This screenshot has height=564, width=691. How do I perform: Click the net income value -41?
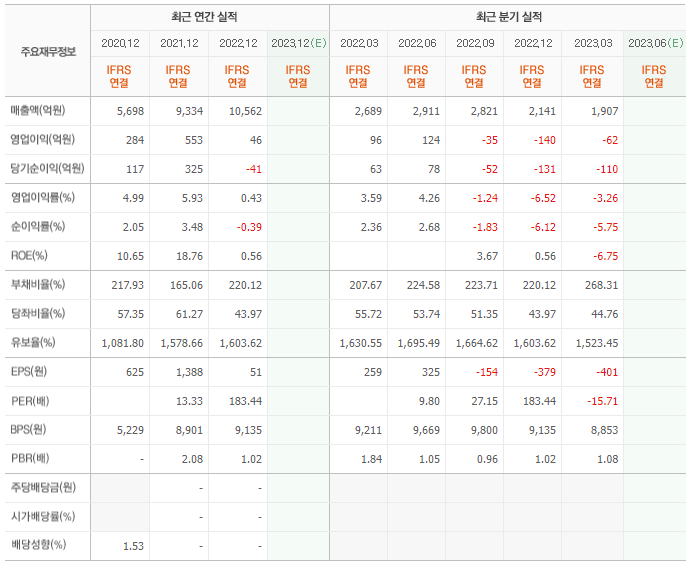pyautogui.click(x=254, y=169)
